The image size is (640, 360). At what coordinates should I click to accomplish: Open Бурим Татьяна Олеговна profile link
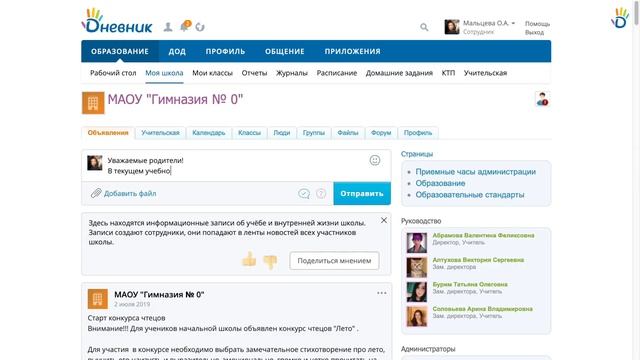pos(470,284)
